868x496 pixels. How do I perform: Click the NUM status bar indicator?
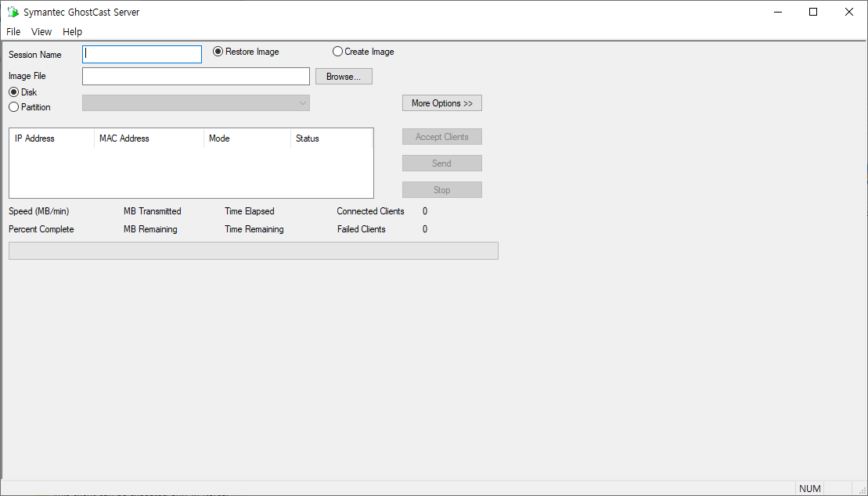point(810,488)
